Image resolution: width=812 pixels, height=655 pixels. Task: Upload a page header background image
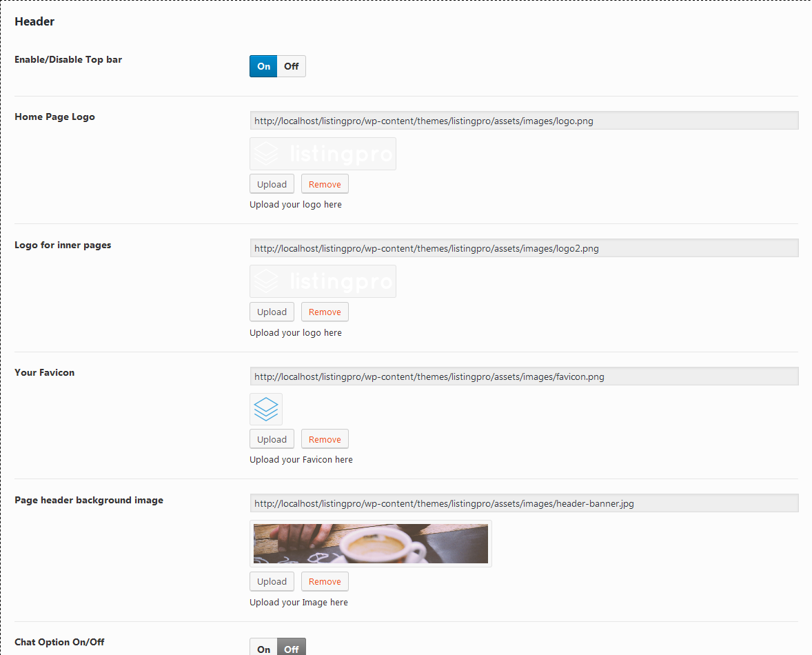point(272,581)
